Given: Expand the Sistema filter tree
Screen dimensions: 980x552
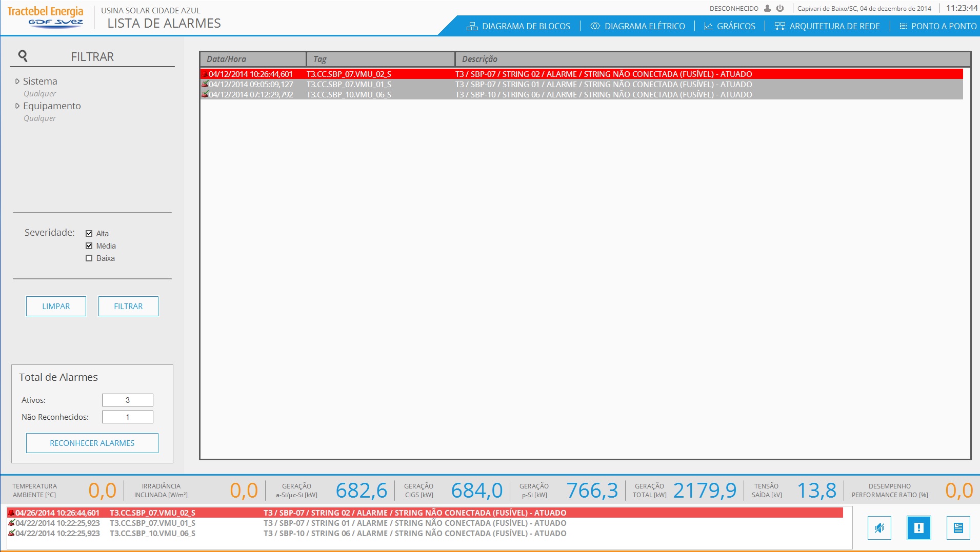Looking at the screenshot, I should pyautogui.click(x=17, y=81).
